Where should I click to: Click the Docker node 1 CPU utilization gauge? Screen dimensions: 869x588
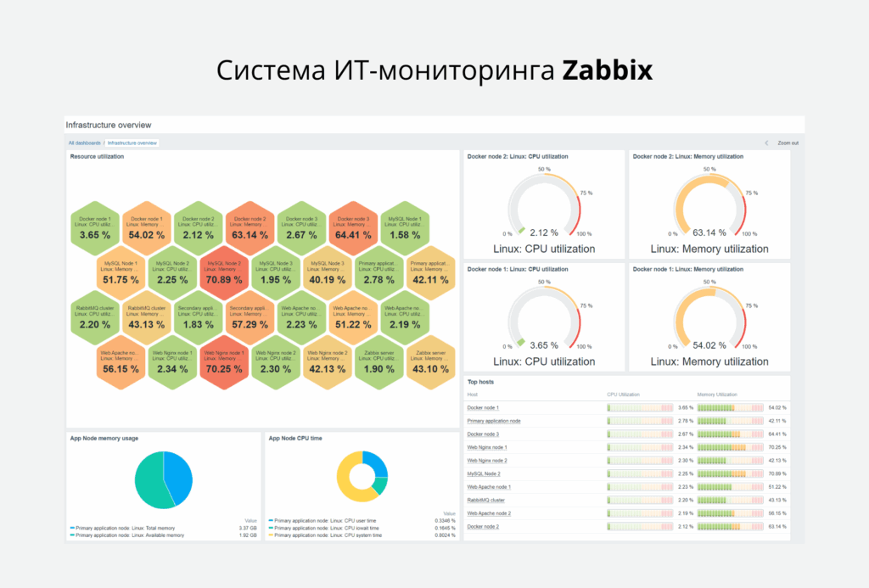point(544,317)
